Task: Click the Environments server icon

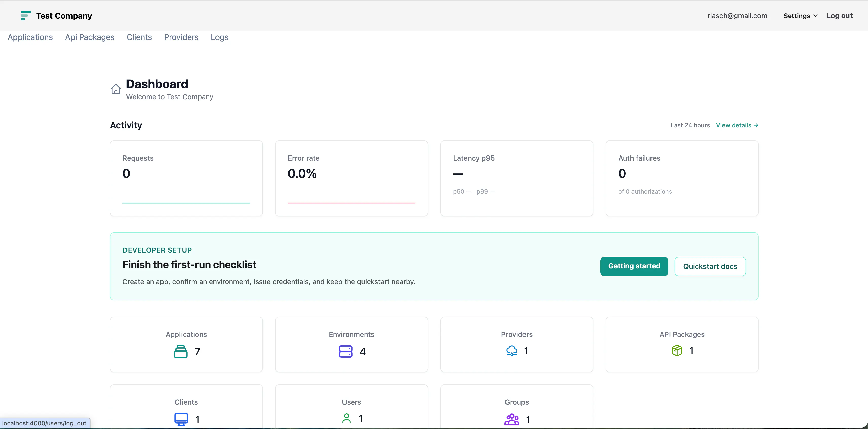Action: click(346, 352)
